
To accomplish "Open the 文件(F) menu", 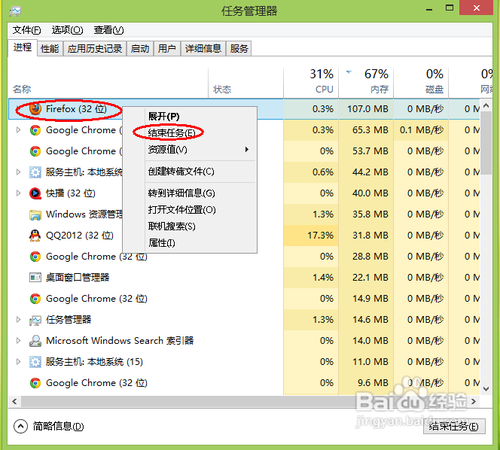I will (27, 30).
